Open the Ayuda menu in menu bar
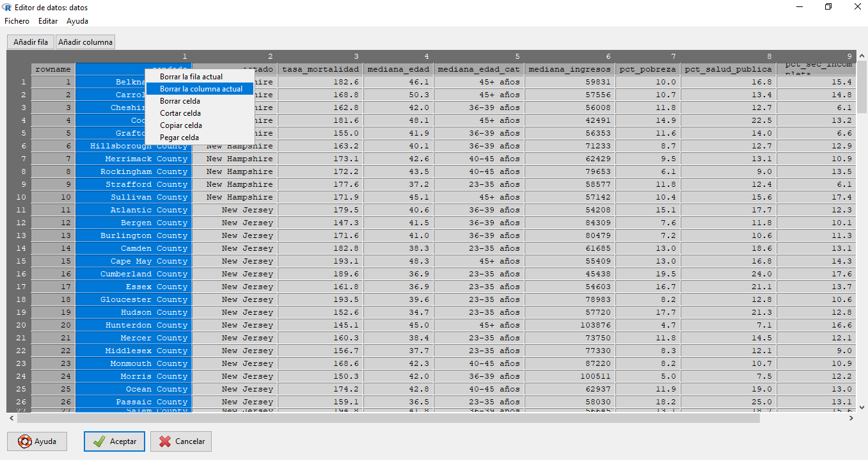The image size is (868, 460). (x=77, y=21)
